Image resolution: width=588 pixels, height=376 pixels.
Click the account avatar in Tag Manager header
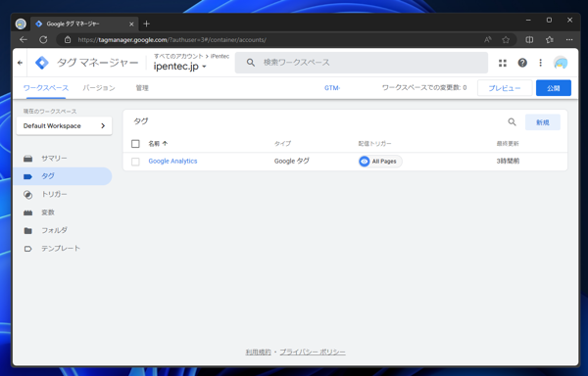[561, 63]
